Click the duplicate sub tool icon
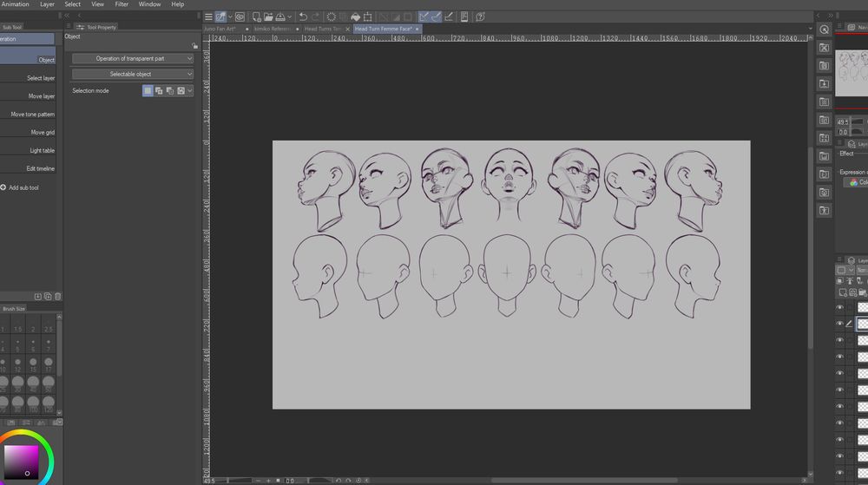The width and height of the screenshot is (868, 485). pyautogui.click(x=48, y=297)
